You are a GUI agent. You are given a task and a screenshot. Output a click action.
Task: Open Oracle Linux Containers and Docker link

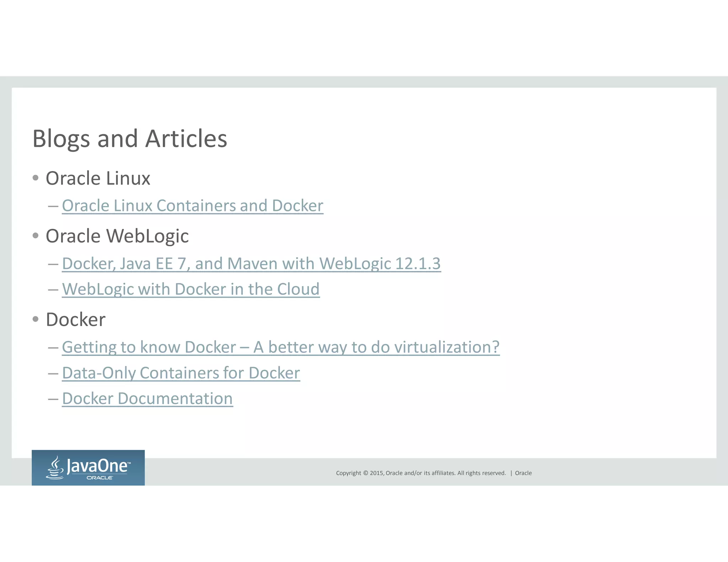click(192, 206)
